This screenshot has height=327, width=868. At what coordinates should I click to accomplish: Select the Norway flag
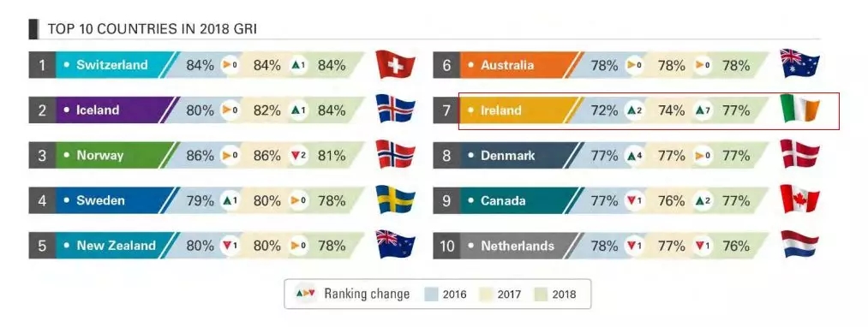coord(395,154)
